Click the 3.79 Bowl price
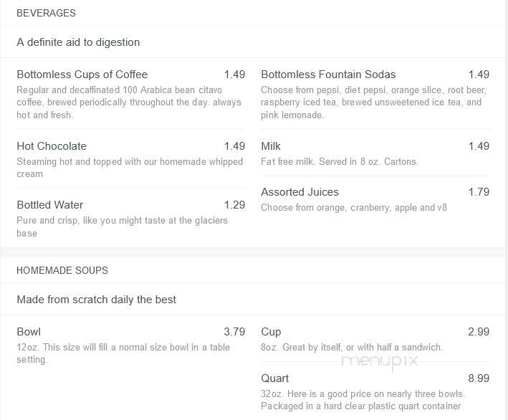 pos(234,332)
